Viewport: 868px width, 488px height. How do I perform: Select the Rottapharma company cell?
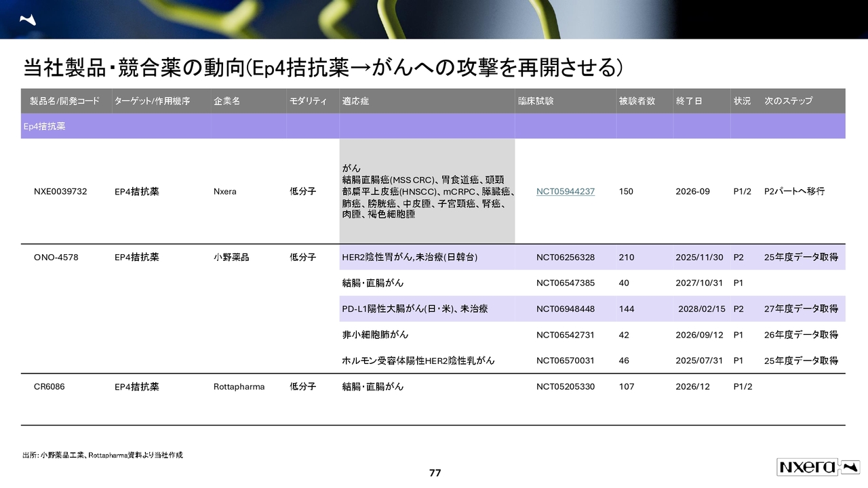[239, 386]
